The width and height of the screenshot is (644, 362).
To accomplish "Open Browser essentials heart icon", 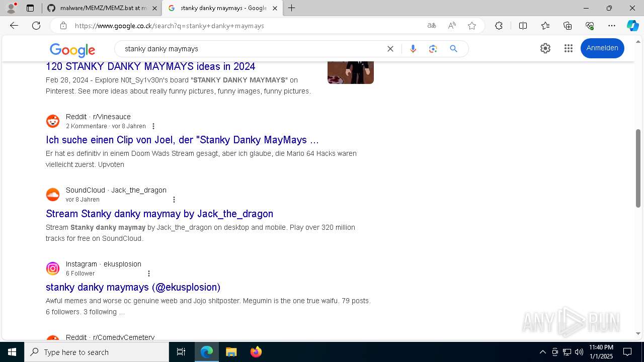I will (x=590, y=26).
